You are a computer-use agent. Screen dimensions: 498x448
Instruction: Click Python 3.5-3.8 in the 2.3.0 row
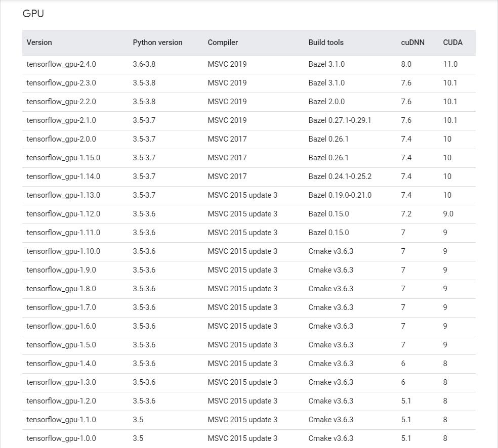click(144, 83)
